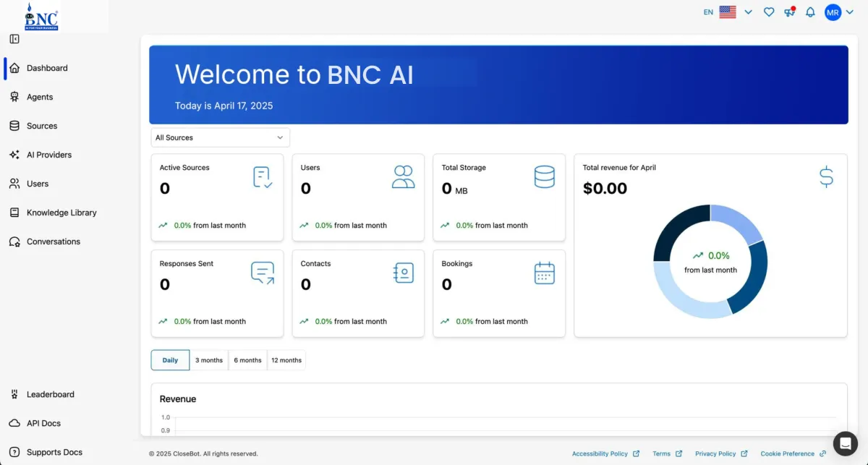
Task: Open the chat widget bubble
Action: 845,443
